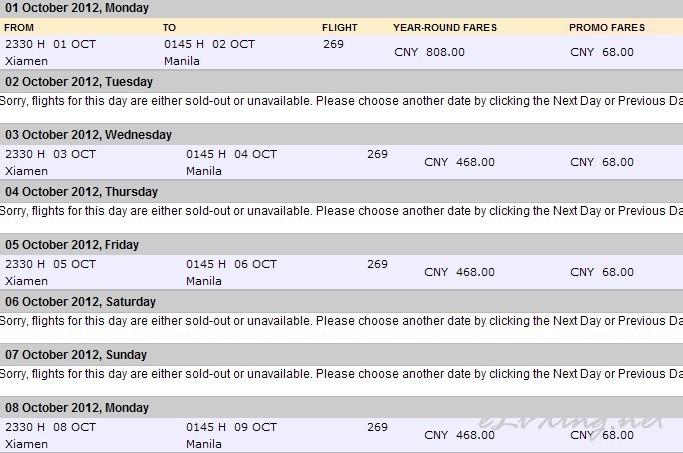
Task: Click the 2330 H 05 OCT Xiamen departure
Action: 50,273
